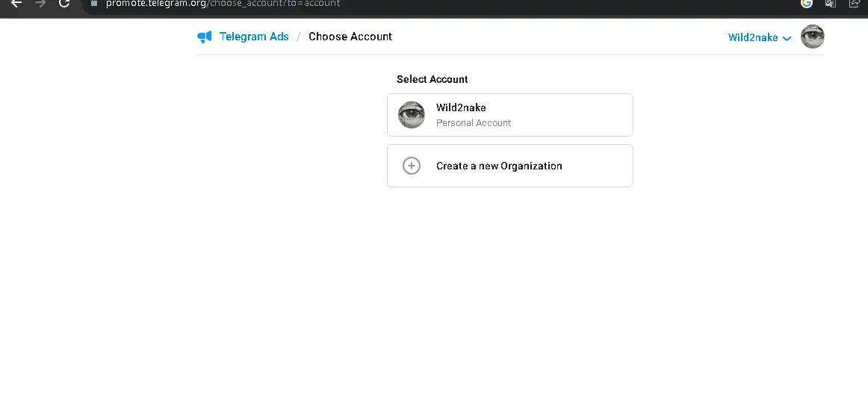Click the Select Account heading
The image size is (868, 406).
pyautogui.click(x=433, y=79)
